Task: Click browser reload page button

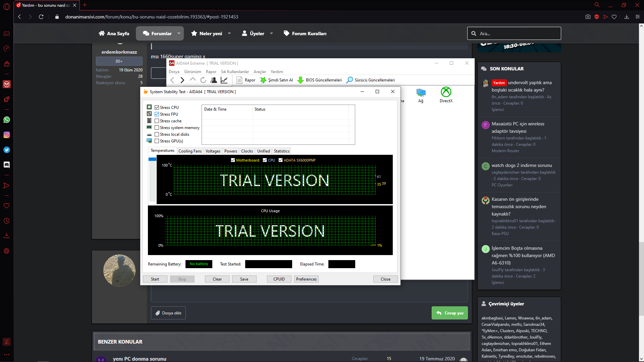Action: click(x=41, y=17)
